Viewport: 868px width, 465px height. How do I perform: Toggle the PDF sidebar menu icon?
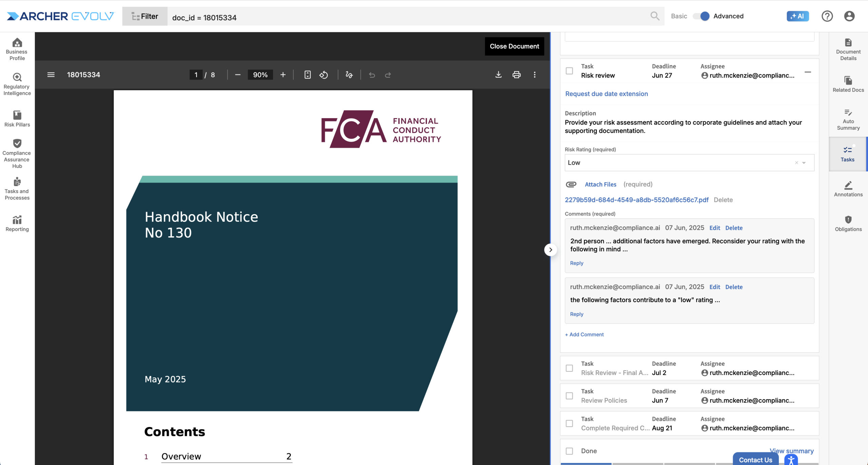[x=51, y=75]
